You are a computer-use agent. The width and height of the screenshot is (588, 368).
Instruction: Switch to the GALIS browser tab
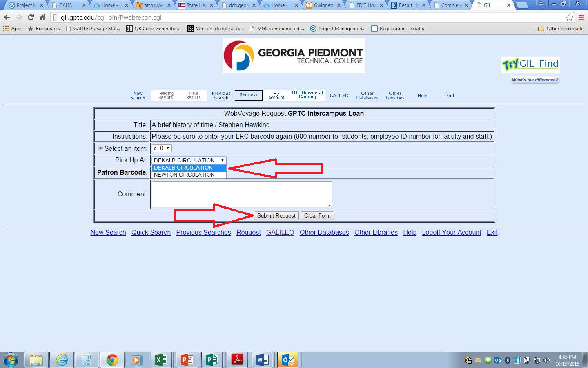click(69, 5)
